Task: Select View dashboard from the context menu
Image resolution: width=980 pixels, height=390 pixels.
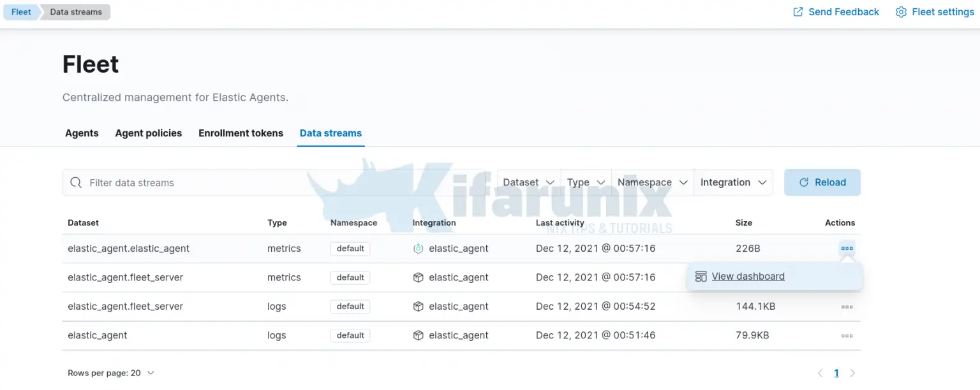Action: pyautogui.click(x=748, y=276)
